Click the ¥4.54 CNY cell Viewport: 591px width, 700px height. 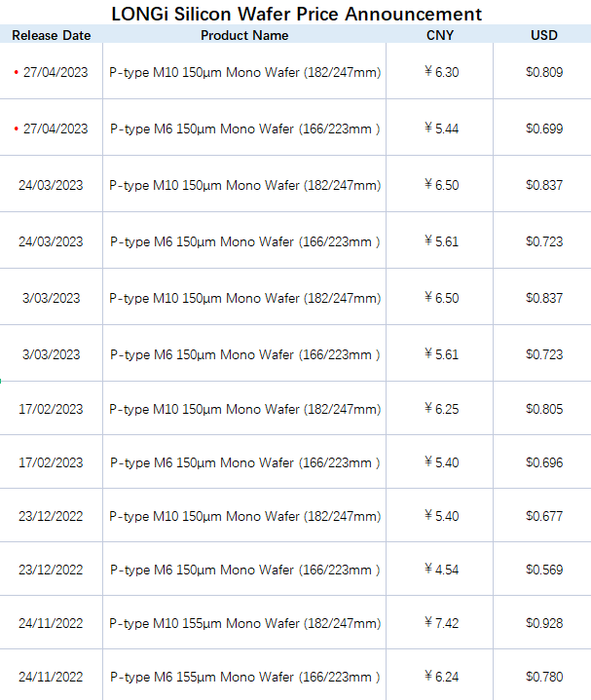(441, 570)
